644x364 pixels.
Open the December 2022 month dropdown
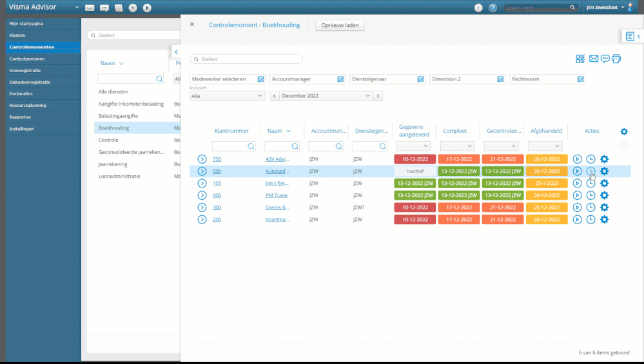326,95
